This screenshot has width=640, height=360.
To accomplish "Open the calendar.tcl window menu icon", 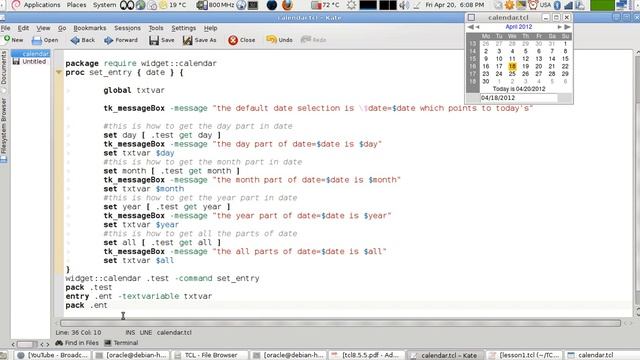I will tap(471, 18).
